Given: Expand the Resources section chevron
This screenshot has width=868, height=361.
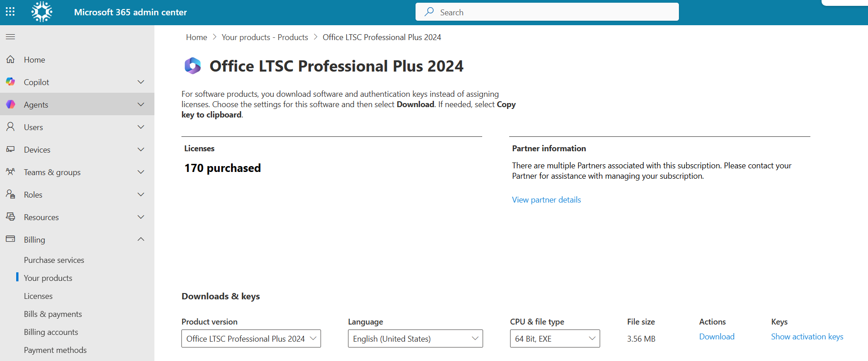Looking at the screenshot, I should coord(141,217).
